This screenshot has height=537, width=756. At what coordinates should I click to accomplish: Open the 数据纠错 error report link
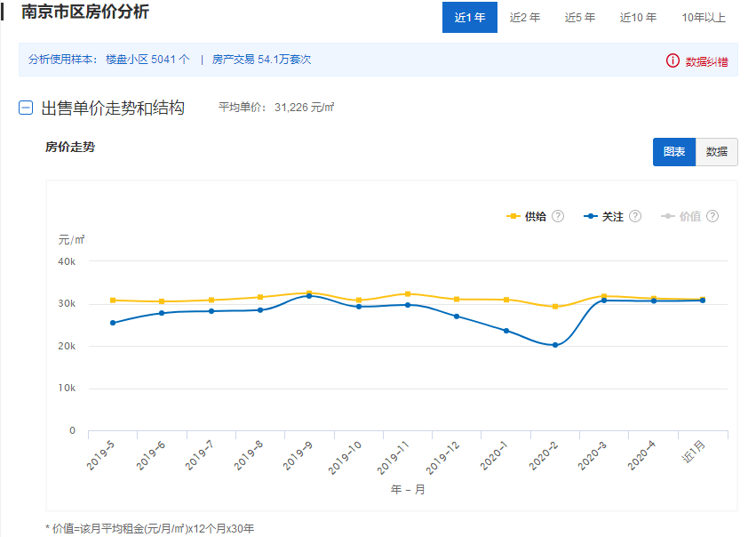click(706, 61)
